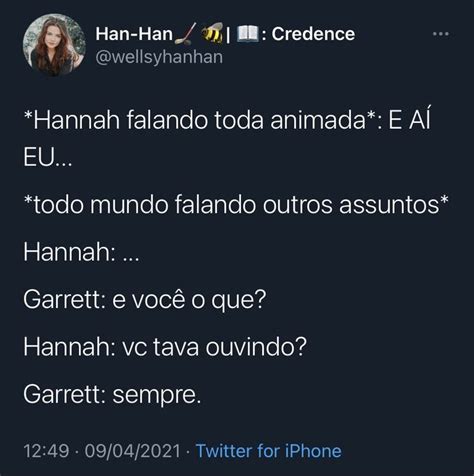The height and width of the screenshot is (476, 474).
Task: Click the word 'animada' in the tweet
Action: [x=318, y=120]
